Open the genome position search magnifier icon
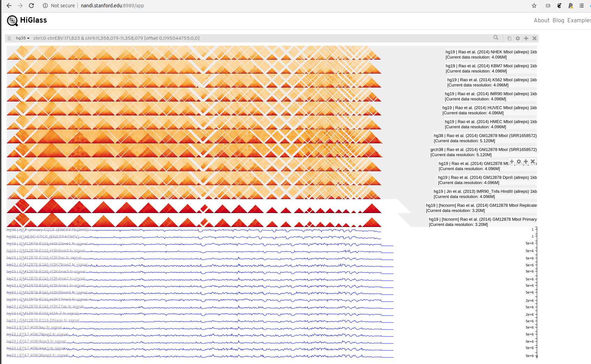Screen dimensions: 591x364 click(x=495, y=38)
